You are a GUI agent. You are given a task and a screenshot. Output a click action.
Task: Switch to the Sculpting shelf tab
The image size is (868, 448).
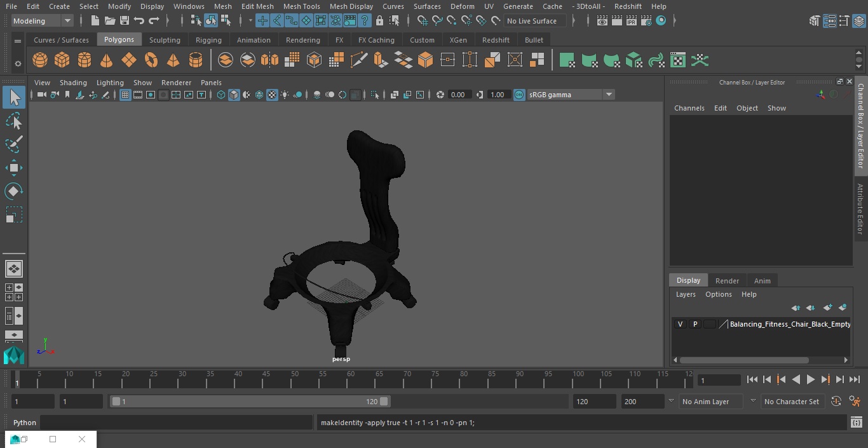click(x=165, y=40)
